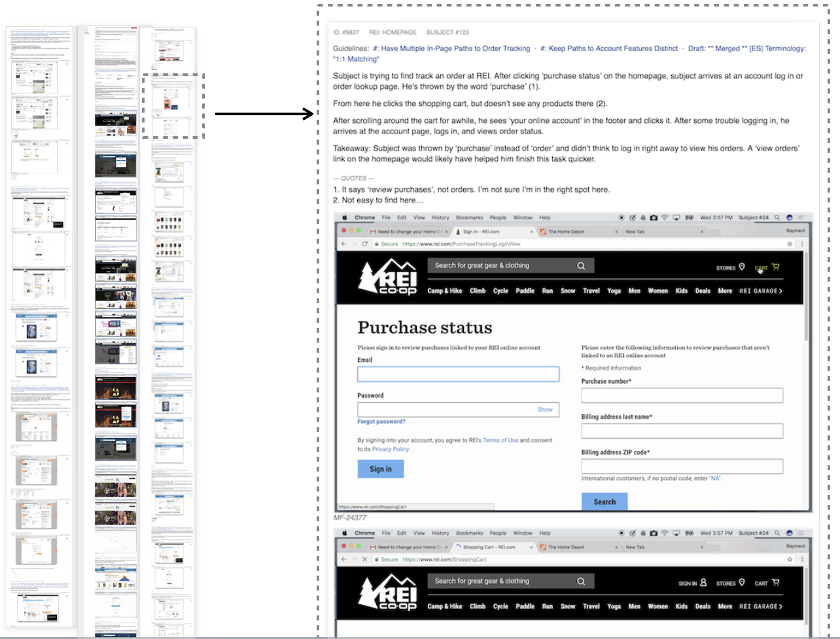The height and width of the screenshot is (639, 840).
Task: Click inside the Email input field
Action: (458, 374)
